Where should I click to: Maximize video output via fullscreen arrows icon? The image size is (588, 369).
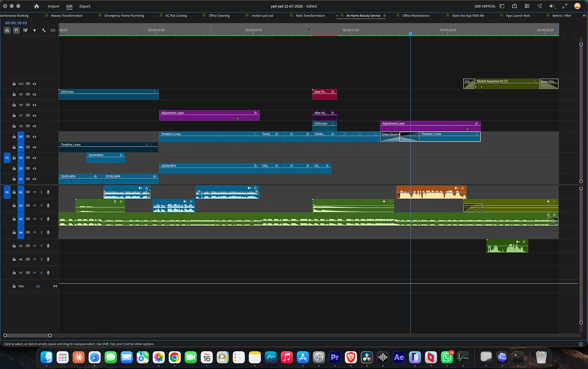tap(565, 6)
